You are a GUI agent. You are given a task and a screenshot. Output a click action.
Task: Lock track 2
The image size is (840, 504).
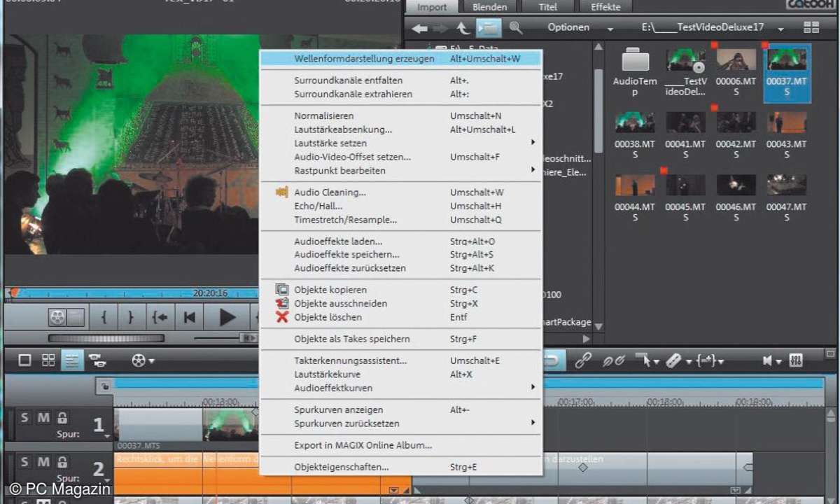pos(62,462)
